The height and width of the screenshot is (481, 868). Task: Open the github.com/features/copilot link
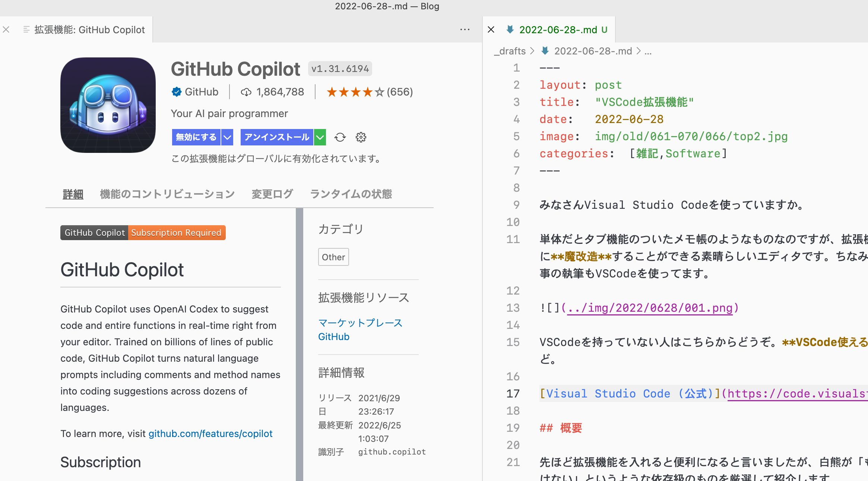(x=210, y=434)
